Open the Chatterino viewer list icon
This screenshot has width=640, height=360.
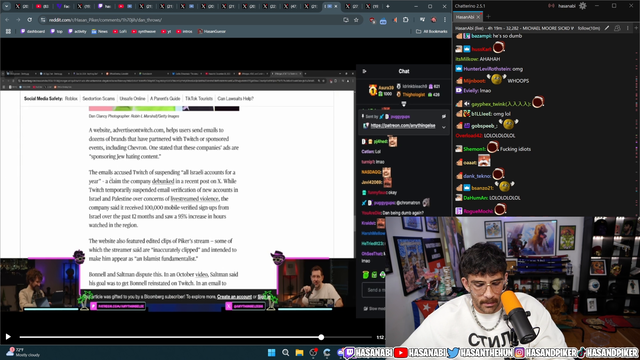click(618, 28)
